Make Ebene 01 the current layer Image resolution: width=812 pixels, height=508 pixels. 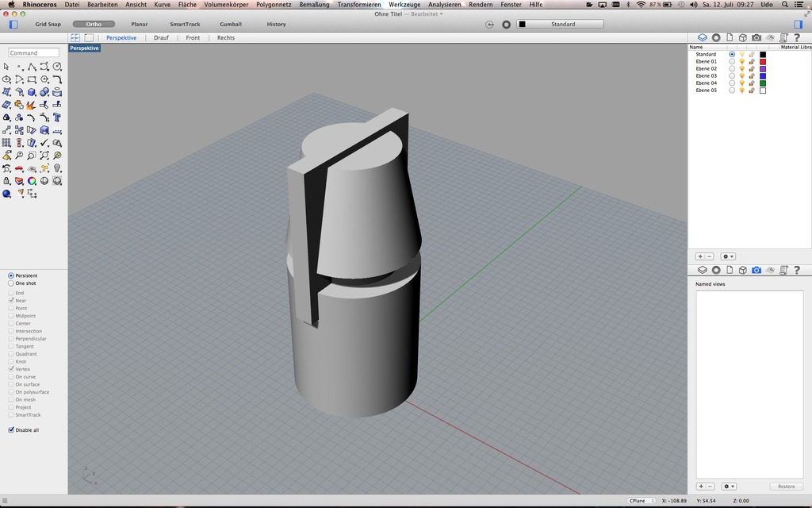[x=731, y=61]
